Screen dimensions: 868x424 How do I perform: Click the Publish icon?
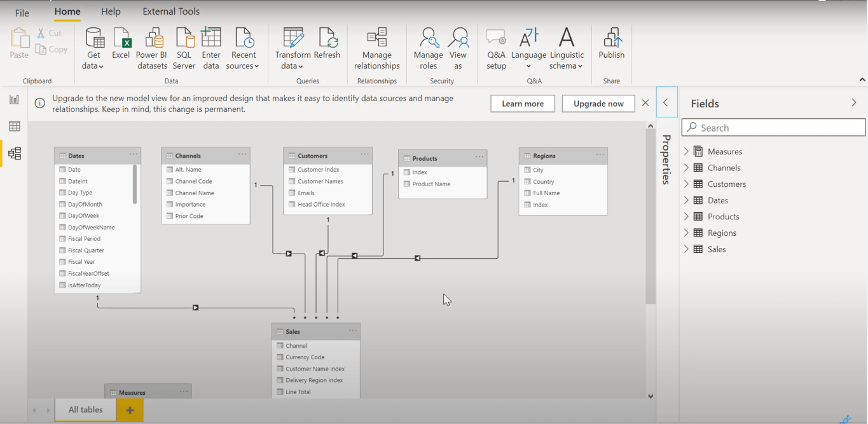coord(612,38)
